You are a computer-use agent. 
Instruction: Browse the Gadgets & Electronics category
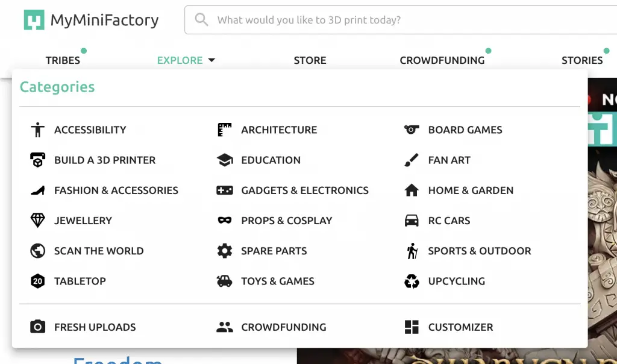pyautogui.click(x=305, y=190)
